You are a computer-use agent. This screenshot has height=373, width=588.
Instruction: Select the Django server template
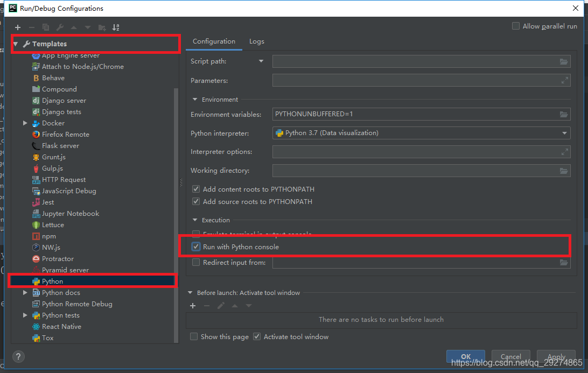point(66,100)
